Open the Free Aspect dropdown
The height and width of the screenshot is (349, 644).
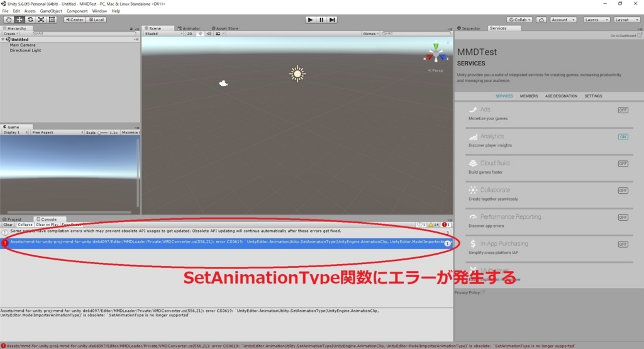click(x=57, y=133)
